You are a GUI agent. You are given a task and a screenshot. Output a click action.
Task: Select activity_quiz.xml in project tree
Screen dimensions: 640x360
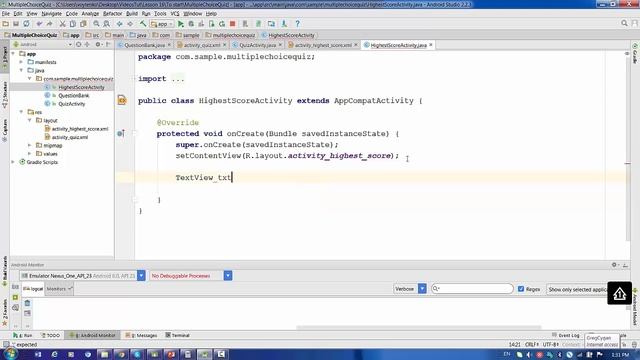pos(69,137)
